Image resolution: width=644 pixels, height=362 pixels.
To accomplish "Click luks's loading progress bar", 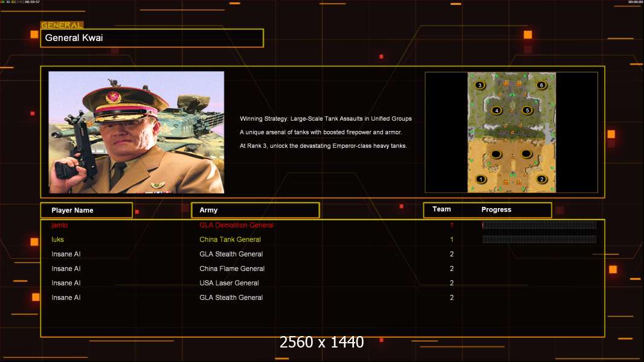I will click(x=539, y=240).
